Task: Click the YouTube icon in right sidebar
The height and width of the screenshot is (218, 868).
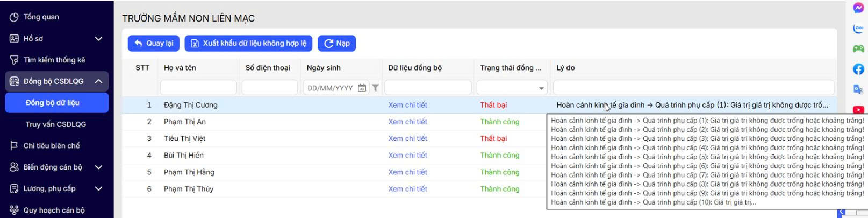Action: click(858, 110)
